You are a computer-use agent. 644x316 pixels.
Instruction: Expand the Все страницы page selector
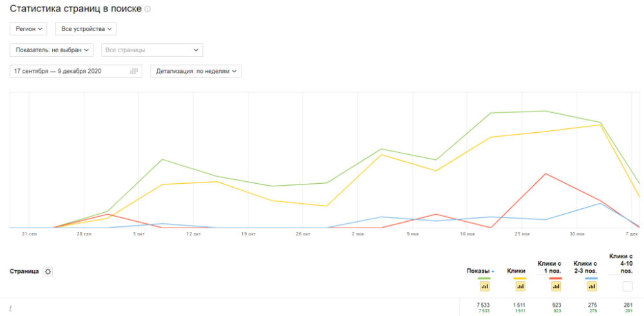(x=151, y=50)
